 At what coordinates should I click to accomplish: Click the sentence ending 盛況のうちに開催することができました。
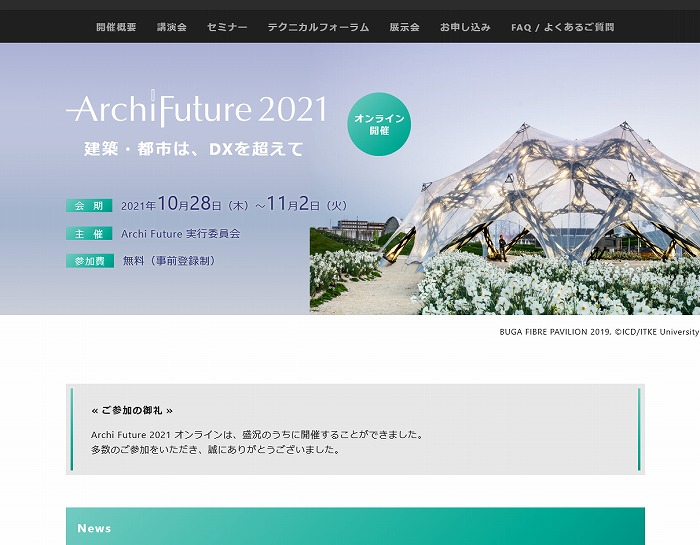258,434
